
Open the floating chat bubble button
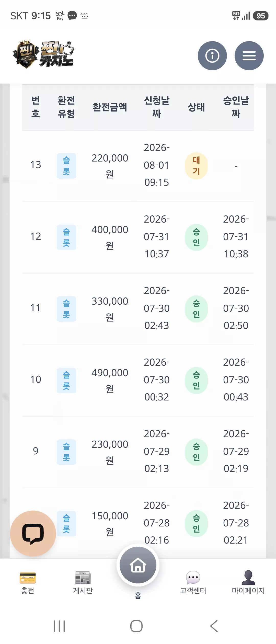(33, 533)
